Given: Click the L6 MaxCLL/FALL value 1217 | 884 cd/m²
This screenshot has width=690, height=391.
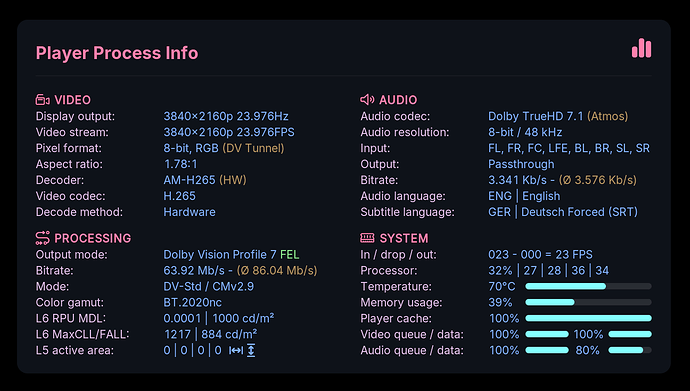Looking at the screenshot, I should click(210, 334).
